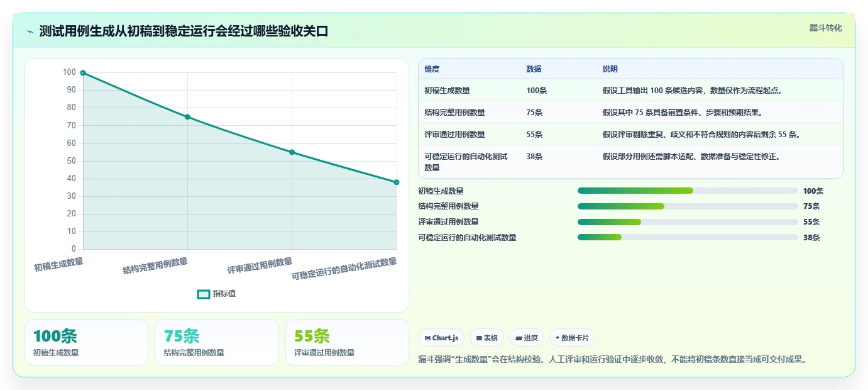This screenshot has width=868, height=390.
Task: Click the 结构完整用例数量 progress bar
Action: [688, 206]
